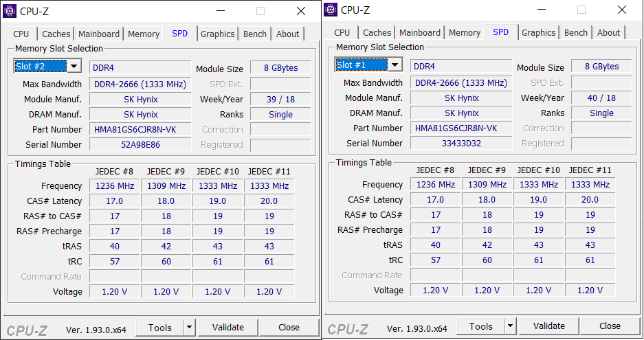Click Validate button in left window
Screen dimensions: 644x340
[228, 327]
